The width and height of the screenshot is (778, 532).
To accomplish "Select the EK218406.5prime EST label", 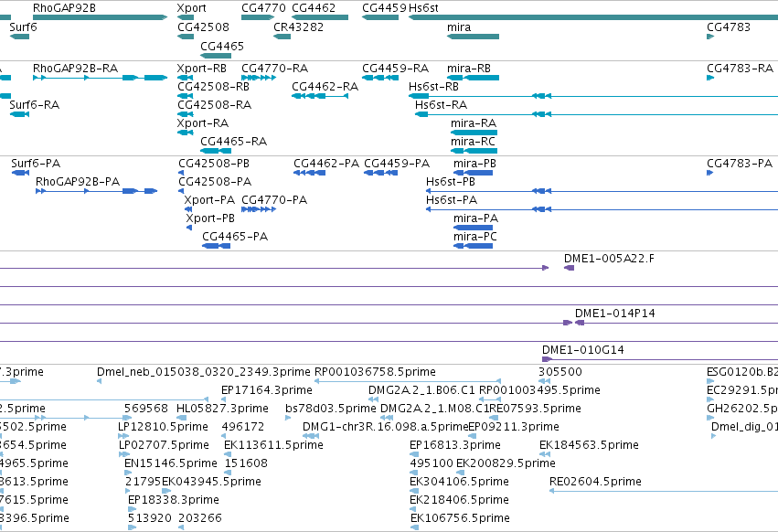I will click(x=460, y=500).
